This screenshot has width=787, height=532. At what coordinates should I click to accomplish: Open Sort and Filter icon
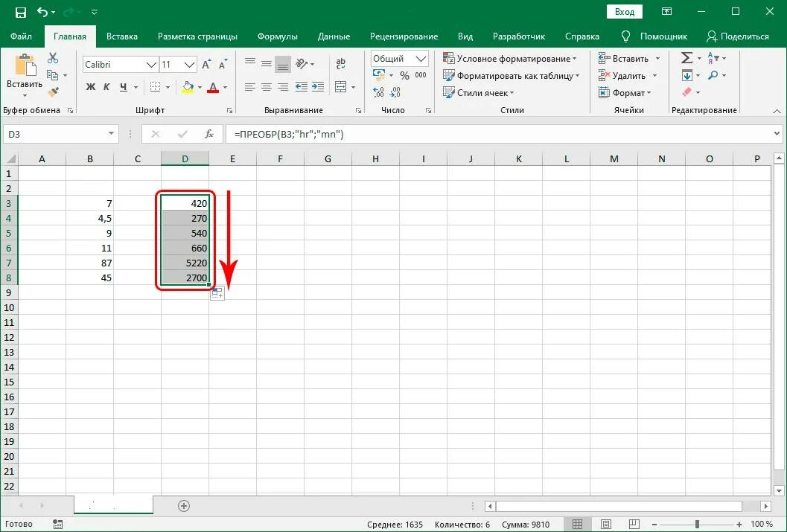coord(713,58)
